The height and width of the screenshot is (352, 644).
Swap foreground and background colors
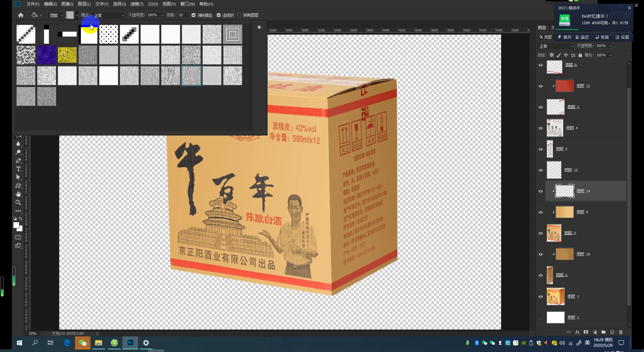click(20, 219)
